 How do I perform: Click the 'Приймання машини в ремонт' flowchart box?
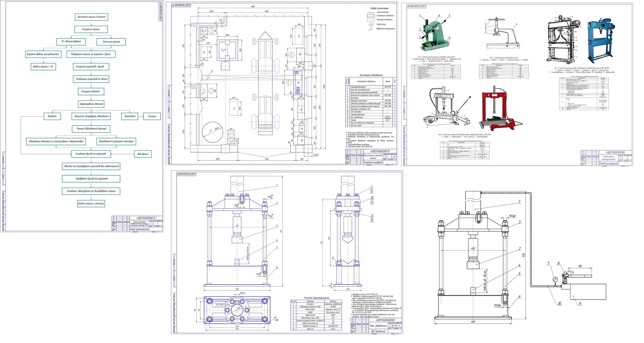(x=91, y=17)
